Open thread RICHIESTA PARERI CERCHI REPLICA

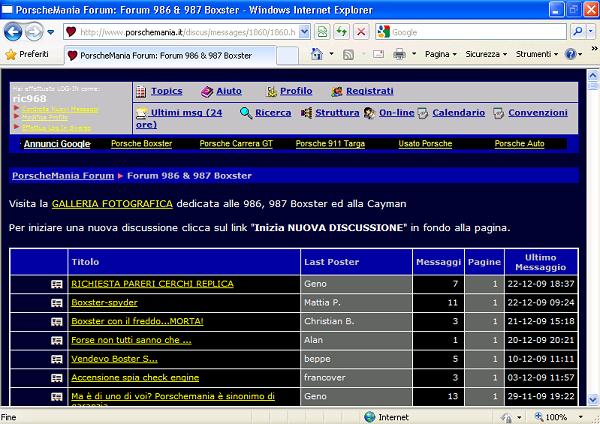pyautogui.click(x=152, y=284)
